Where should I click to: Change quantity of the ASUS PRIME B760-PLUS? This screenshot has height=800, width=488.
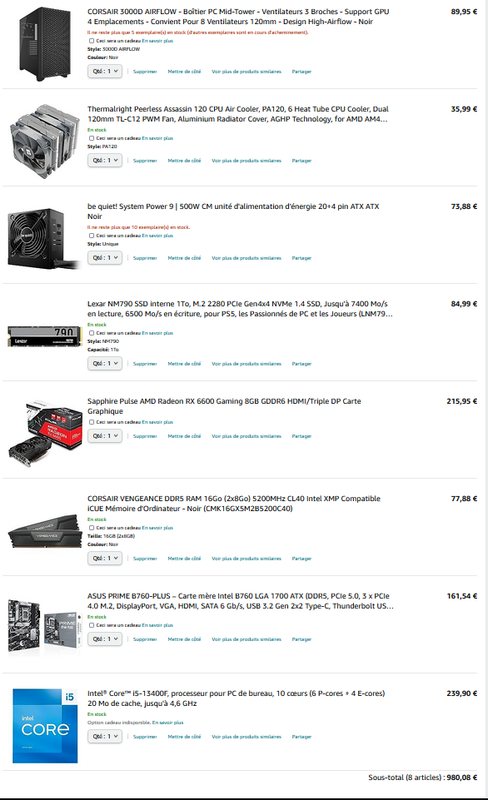pyautogui.click(x=105, y=639)
